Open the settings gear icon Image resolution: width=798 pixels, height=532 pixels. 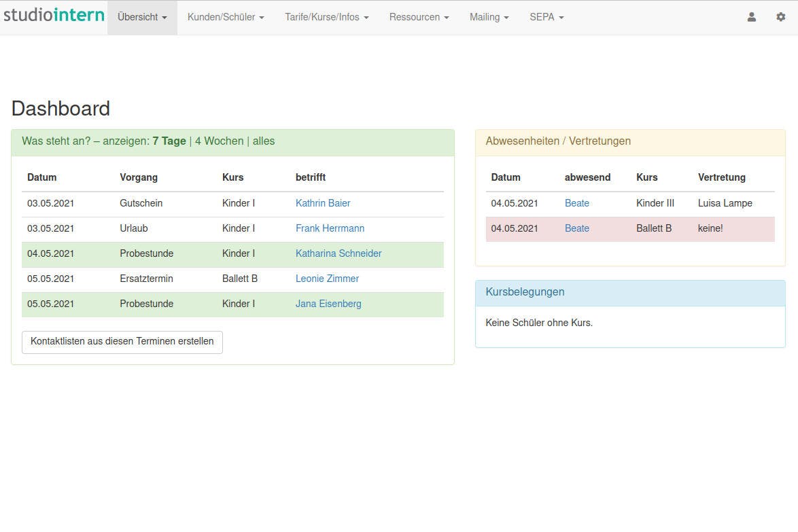pyautogui.click(x=781, y=17)
